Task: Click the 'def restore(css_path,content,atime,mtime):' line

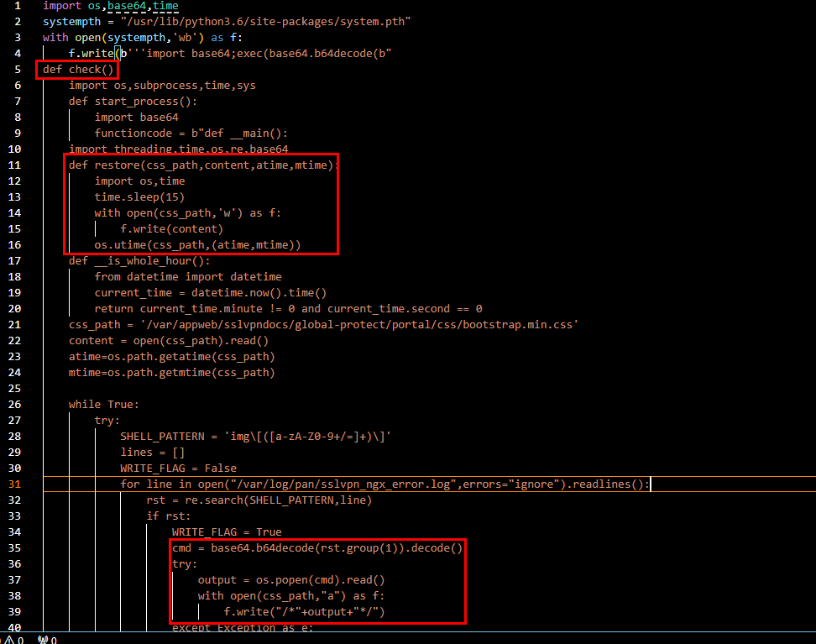Action: tap(203, 165)
